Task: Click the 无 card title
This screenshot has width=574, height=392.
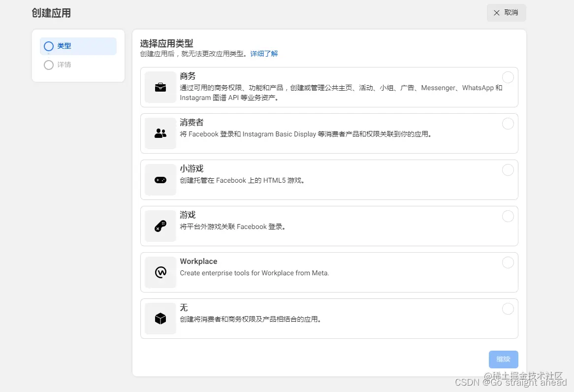Action: pyautogui.click(x=184, y=307)
